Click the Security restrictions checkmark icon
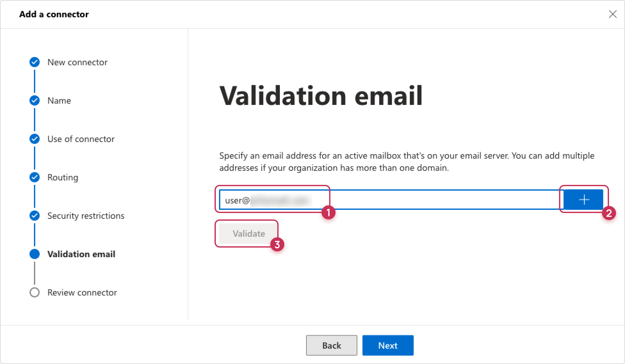The image size is (625, 364). click(x=35, y=216)
